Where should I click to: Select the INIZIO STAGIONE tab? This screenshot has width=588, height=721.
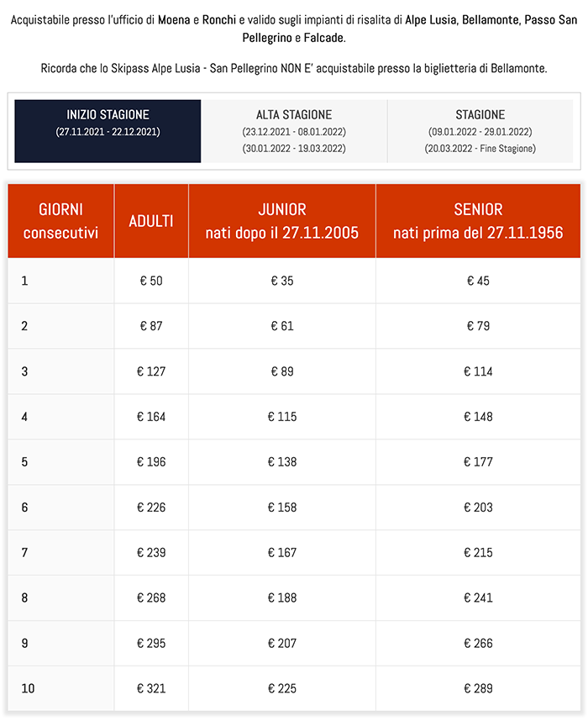click(x=108, y=131)
